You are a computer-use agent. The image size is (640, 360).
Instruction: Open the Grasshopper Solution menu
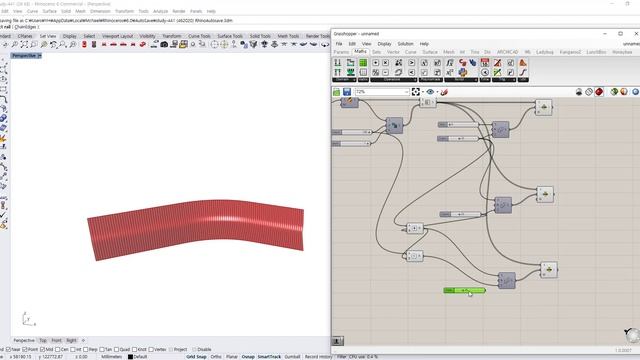click(x=405, y=44)
